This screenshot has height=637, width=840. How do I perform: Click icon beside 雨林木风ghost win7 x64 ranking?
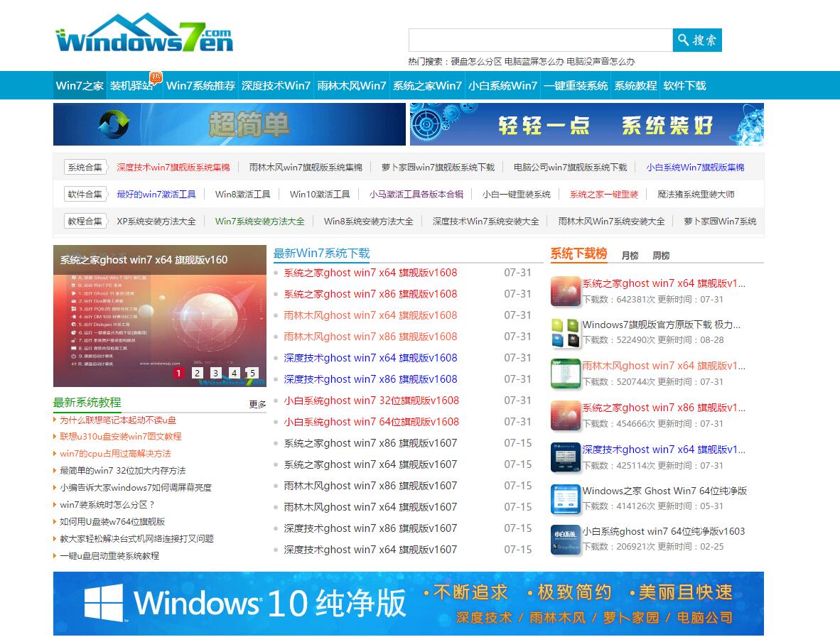(x=566, y=374)
